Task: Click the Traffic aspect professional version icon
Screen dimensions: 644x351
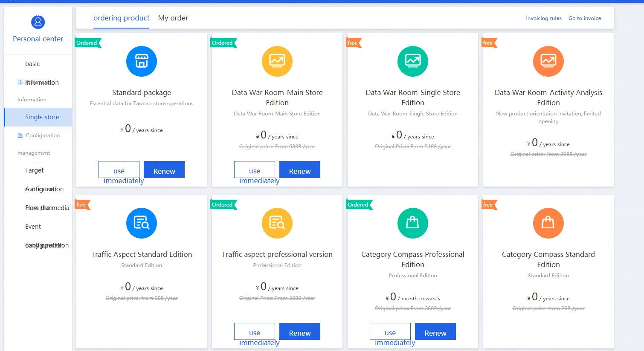Action: (x=277, y=223)
